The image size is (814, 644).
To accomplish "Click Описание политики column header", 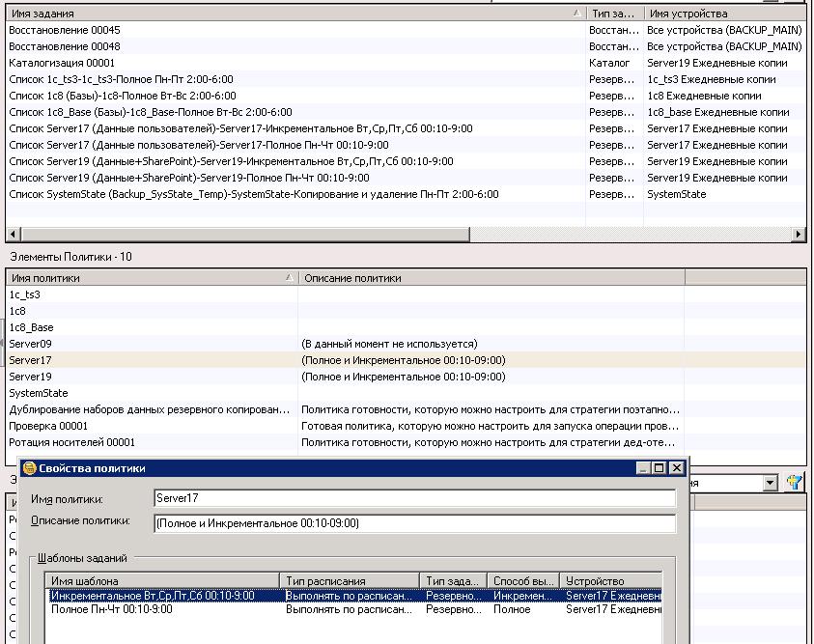I will pos(491,278).
